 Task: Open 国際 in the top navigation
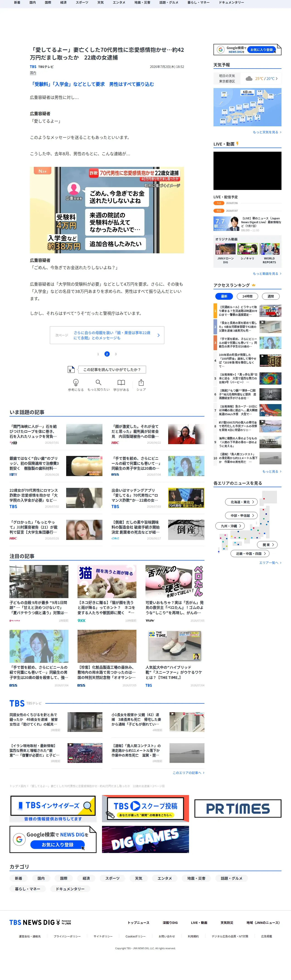click(48, 3)
